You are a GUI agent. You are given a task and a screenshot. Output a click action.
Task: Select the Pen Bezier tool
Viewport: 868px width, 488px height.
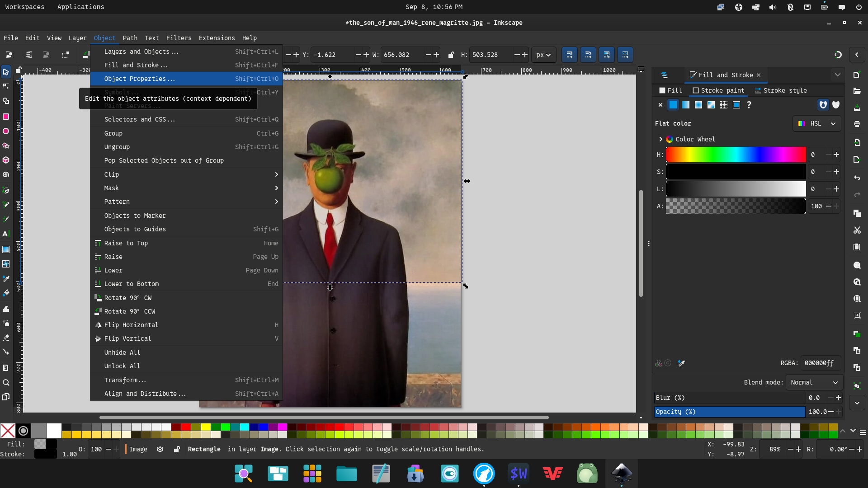(6, 190)
